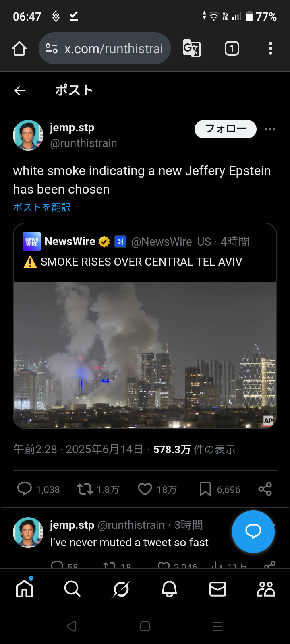
Task: Bookmark the post showing 6,696 saves
Action: pos(205,489)
